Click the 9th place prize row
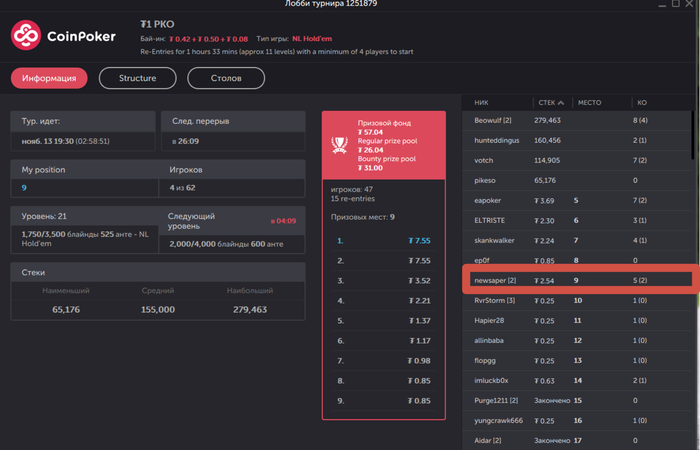700x450 pixels. (384, 401)
